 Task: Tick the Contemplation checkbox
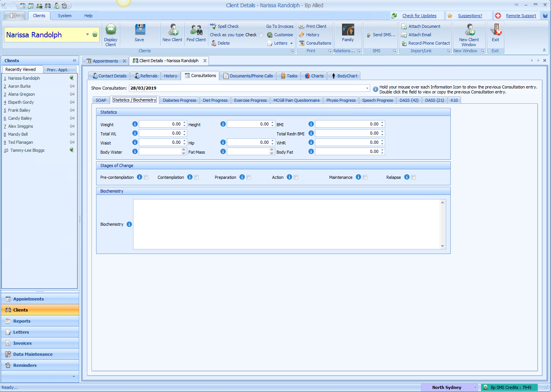point(197,177)
